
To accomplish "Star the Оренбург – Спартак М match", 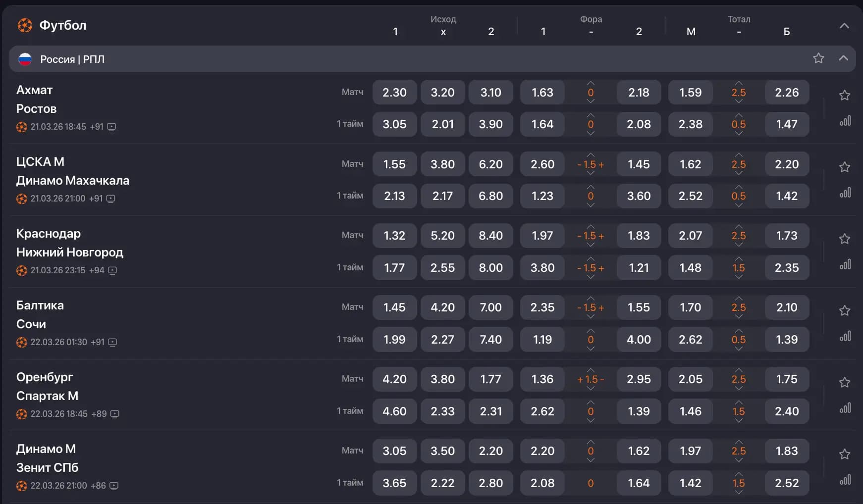I will coord(845,382).
